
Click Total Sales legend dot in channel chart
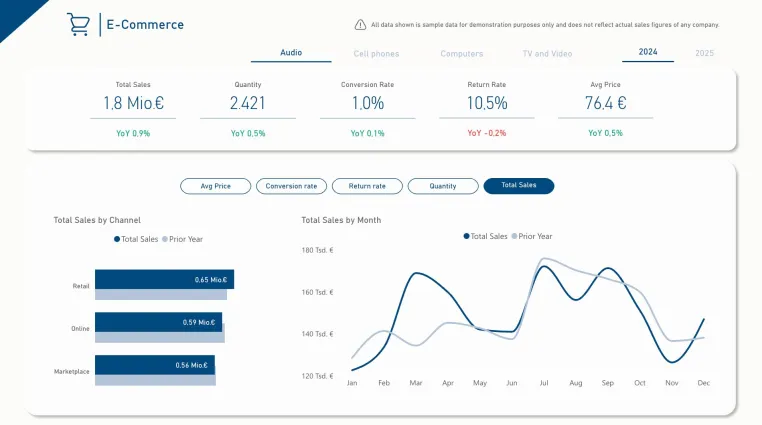pyautogui.click(x=117, y=239)
